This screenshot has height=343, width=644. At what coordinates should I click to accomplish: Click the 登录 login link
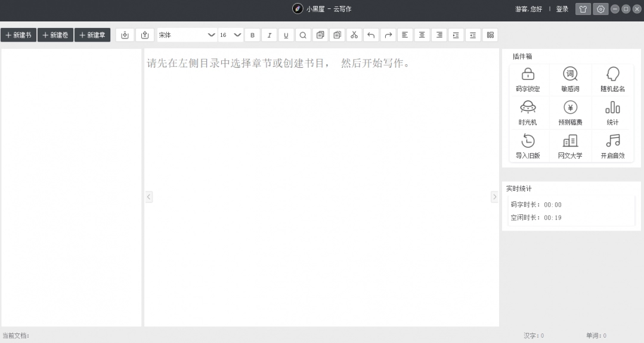coord(562,9)
